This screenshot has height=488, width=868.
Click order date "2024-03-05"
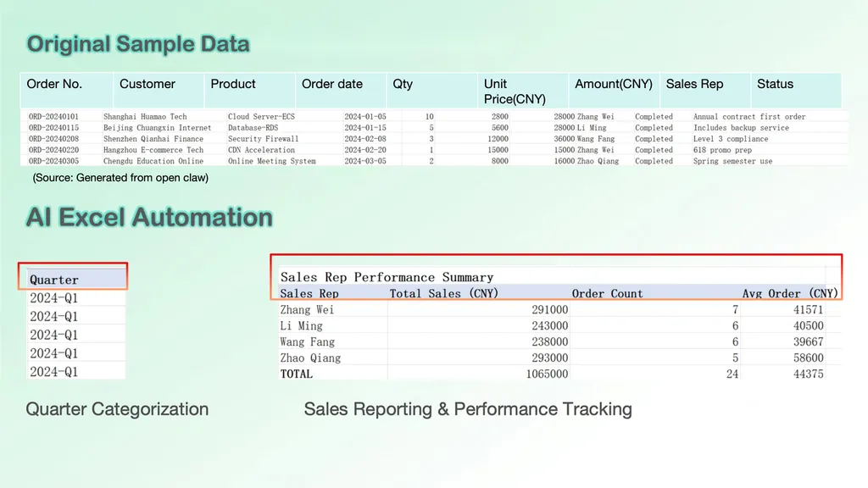pyautogui.click(x=365, y=161)
